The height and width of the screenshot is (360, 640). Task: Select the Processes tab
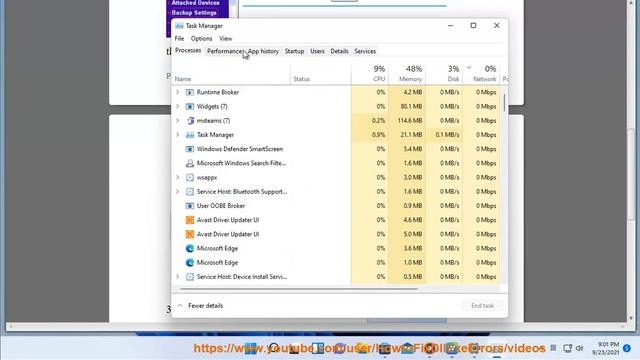188,51
